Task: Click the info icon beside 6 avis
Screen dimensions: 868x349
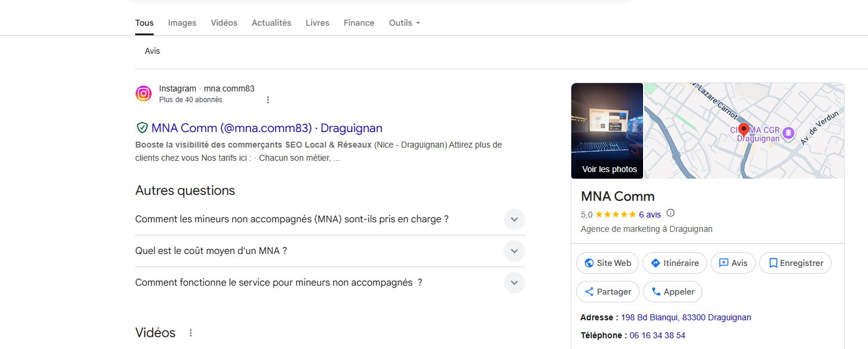Action: point(671,213)
